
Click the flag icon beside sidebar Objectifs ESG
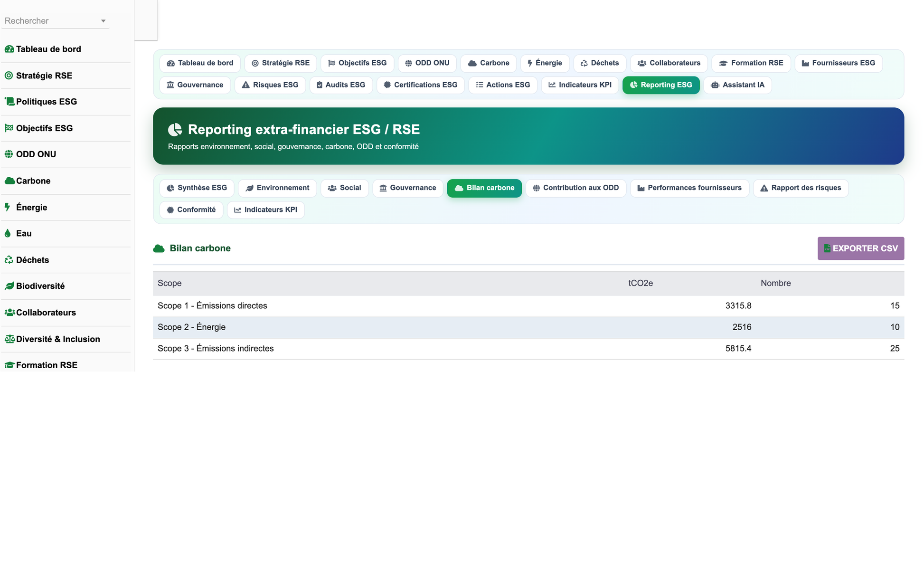click(x=9, y=128)
